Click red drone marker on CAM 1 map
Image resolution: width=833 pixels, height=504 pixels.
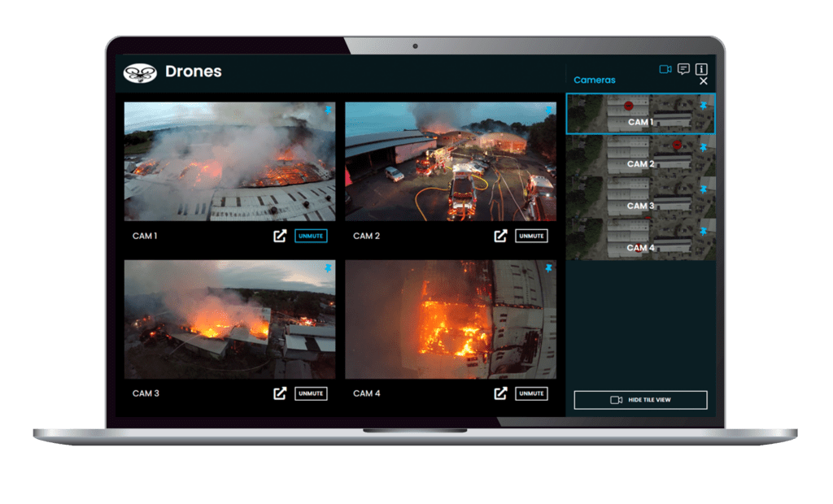(x=629, y=106)
